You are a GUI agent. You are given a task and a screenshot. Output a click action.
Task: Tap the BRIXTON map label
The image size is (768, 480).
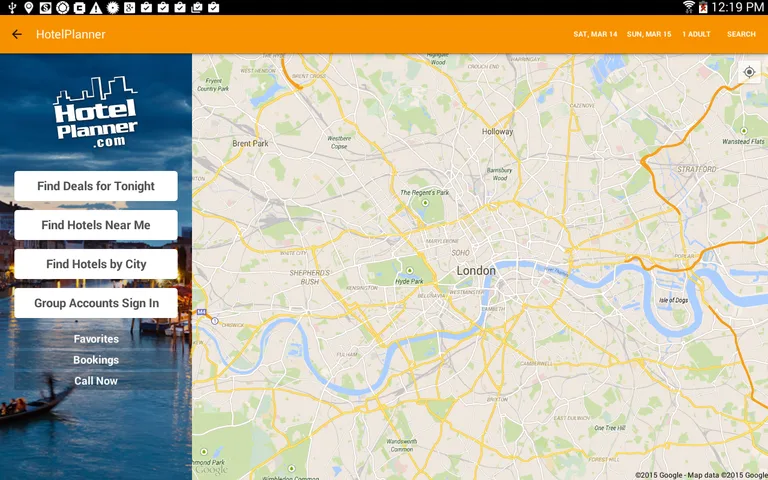click(x=497, y=400)
